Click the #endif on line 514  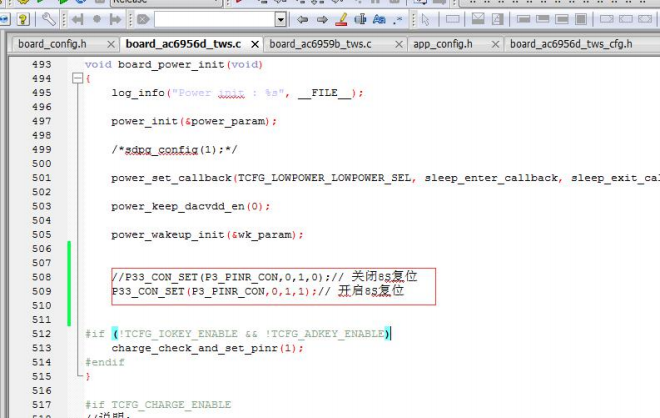(105, 362)
